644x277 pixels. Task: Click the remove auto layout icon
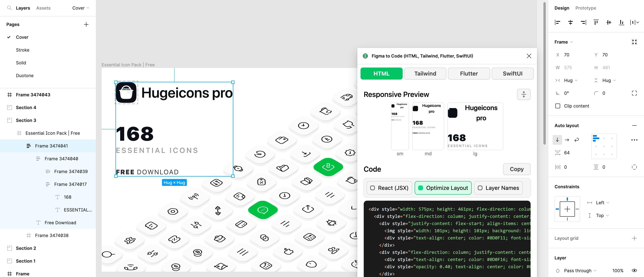(x=634, y=125)
